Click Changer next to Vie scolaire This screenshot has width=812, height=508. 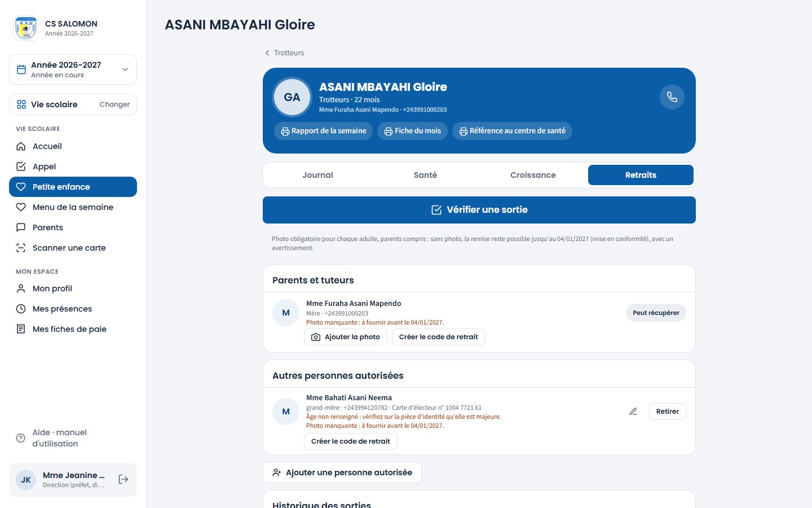[x=114, y=104]
